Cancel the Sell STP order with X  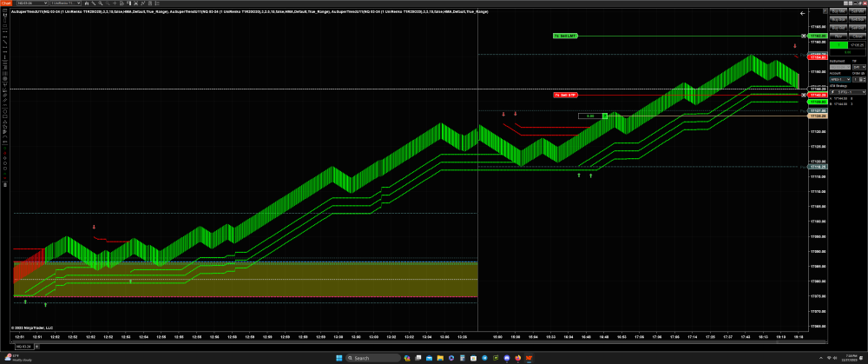coord(804,94)
